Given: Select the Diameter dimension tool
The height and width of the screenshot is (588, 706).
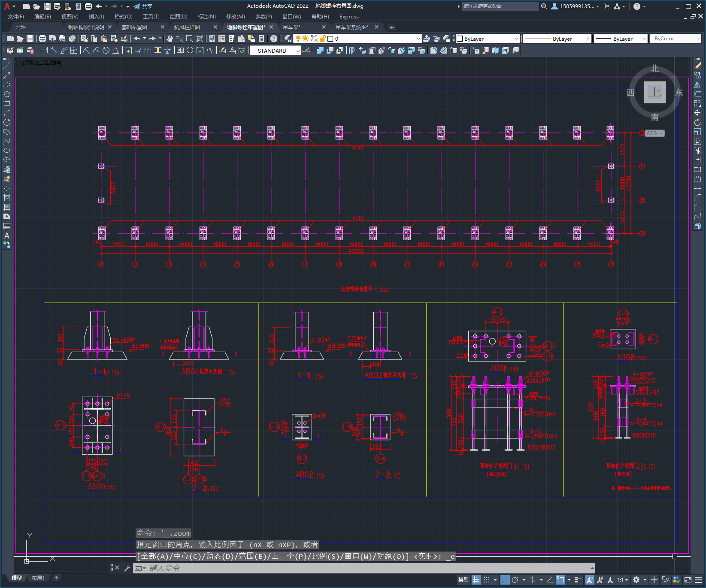Looking at the screenshot, I should (106, 50).
